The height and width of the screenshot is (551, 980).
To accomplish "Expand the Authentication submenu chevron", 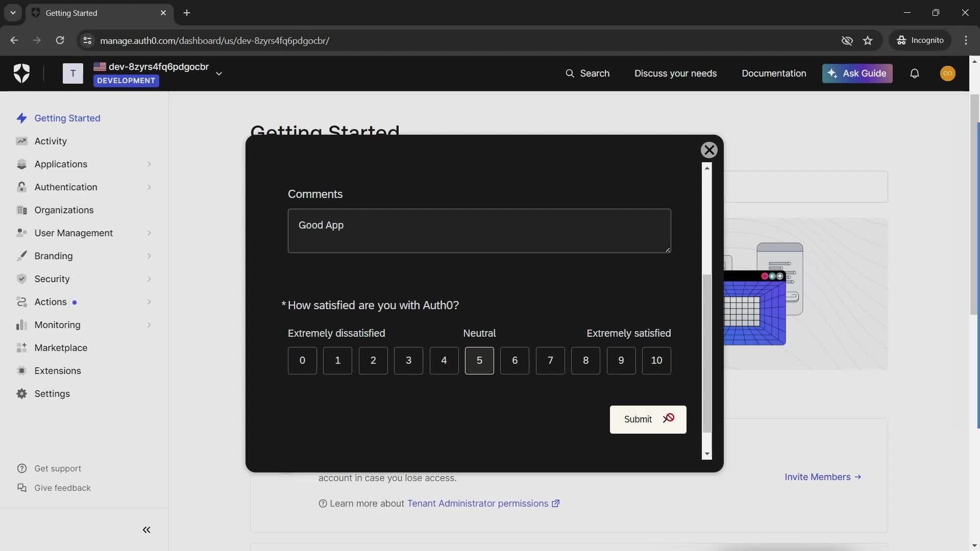I will [x=149, y=187].
